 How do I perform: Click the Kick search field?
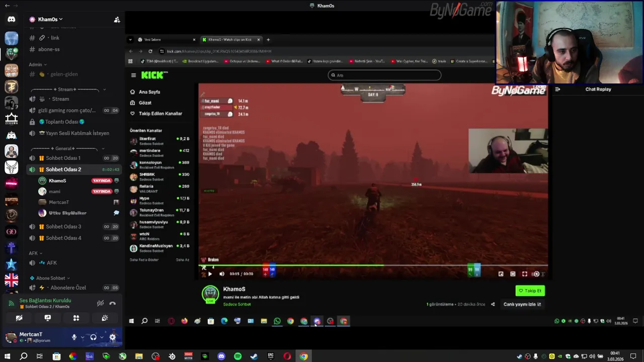tap(384, 75)
